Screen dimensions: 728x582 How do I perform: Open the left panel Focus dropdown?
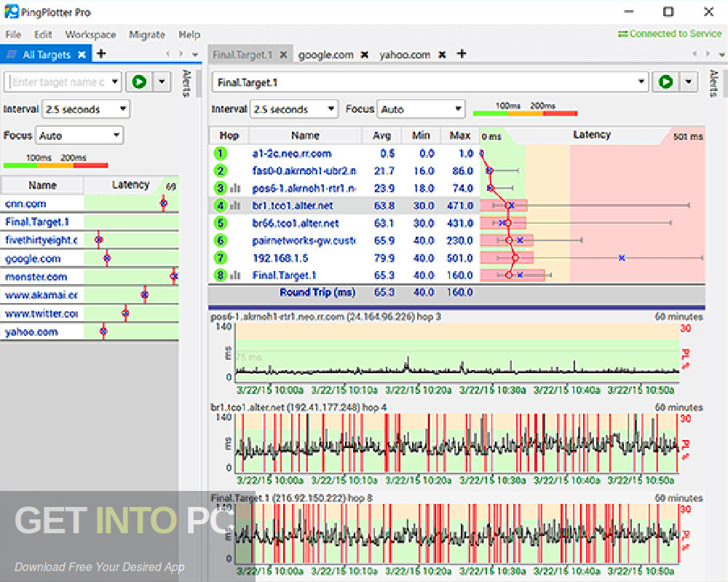(79, 135)
